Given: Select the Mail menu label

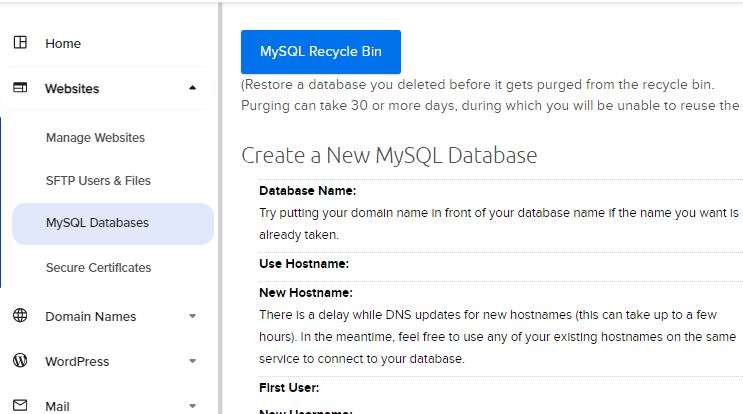Looking at the screenshot, I should [57, 406].
